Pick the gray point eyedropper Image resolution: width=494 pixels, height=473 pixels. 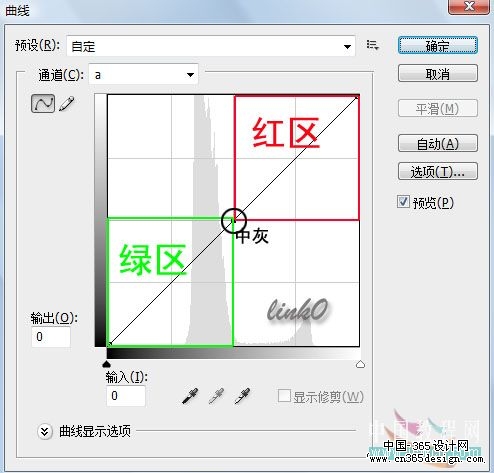coord(216,396)
